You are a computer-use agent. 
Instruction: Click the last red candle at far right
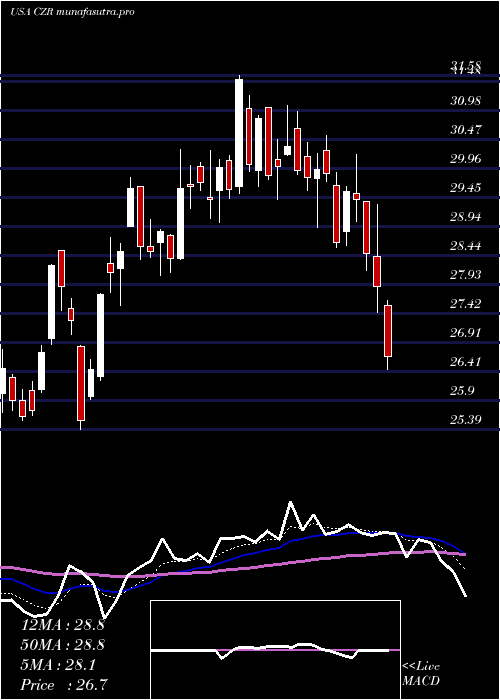pyautogui.click(x=388, y=331)
